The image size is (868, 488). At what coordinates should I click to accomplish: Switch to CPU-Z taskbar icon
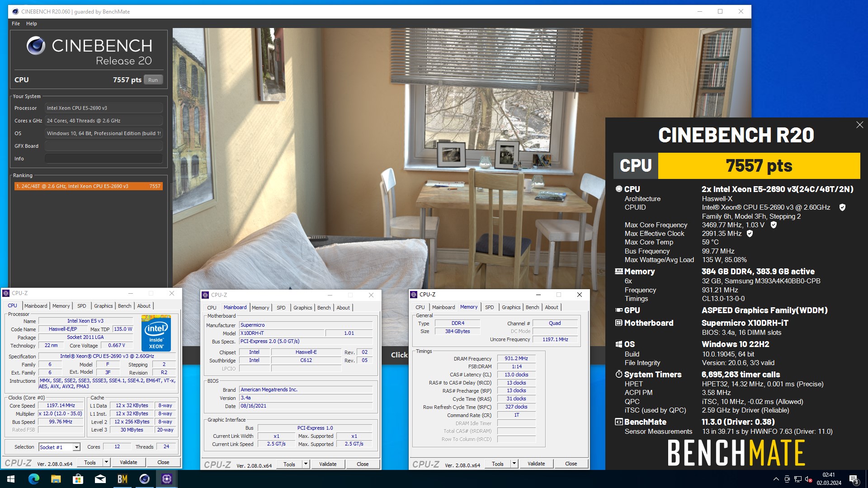click(x=166, y=479)
